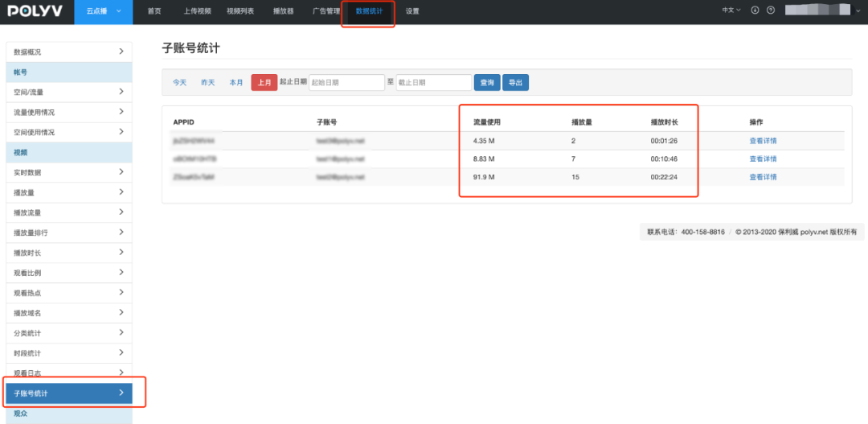The width and height of the screenshot is (868, 424).
Task: Open the help question mark icon
Action: click(x=771, y=10)
